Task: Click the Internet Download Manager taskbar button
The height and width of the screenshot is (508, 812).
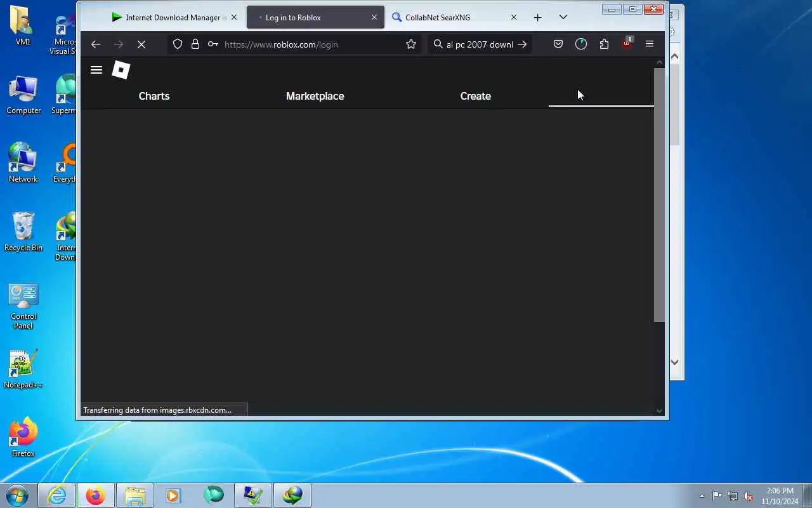Action: (x=292, y=495)
